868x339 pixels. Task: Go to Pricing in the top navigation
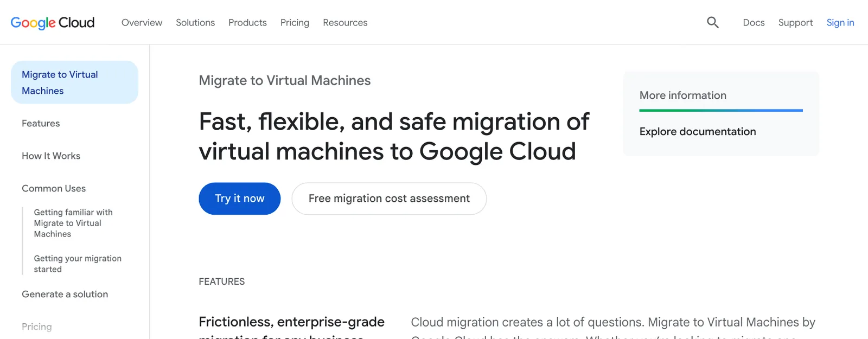pyautogui.click(x=295, y=22)
